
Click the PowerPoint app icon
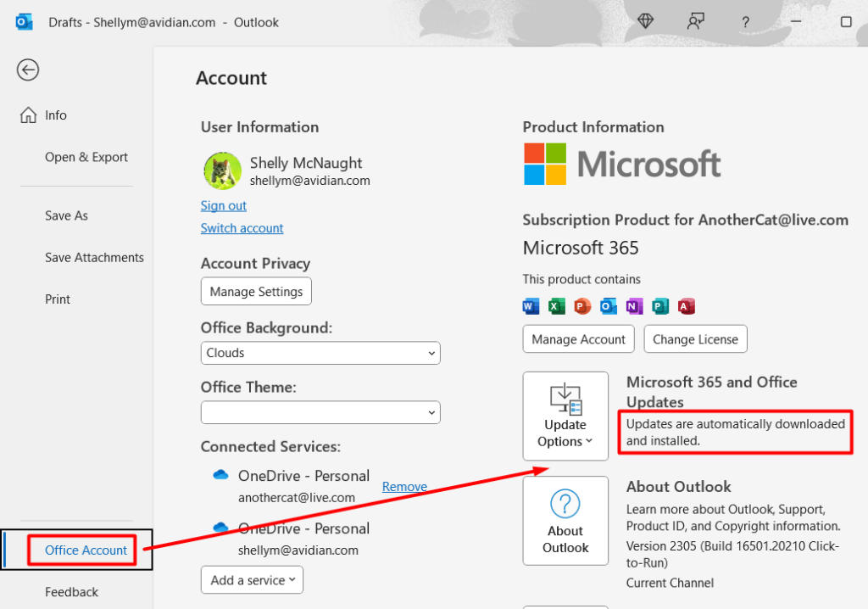click(582, 306)
